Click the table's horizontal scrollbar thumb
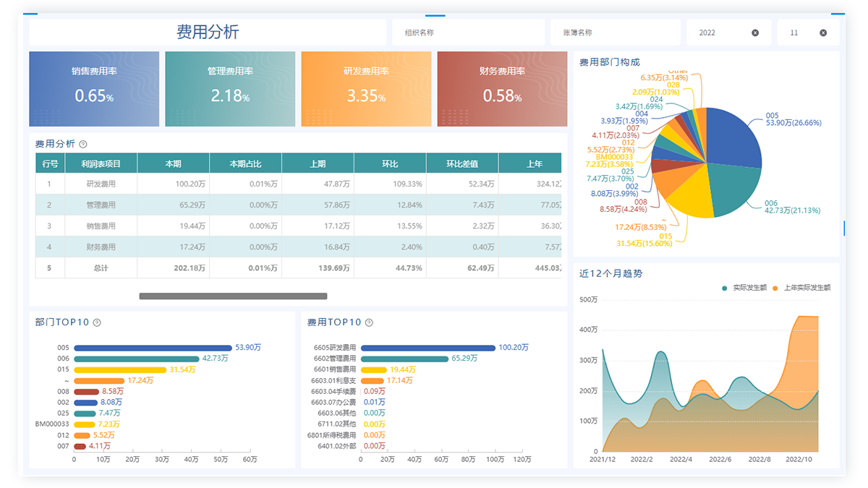The height and width of the screenshot is (488, 868). (x=233, y=296)
